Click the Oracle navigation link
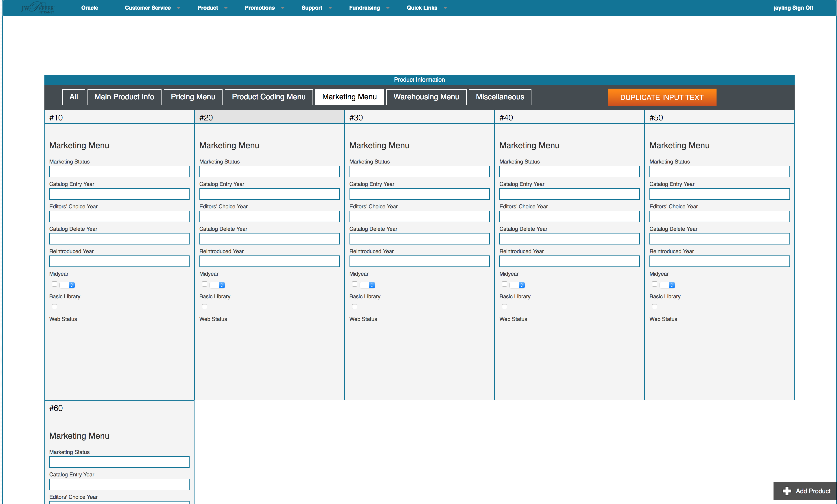The width and height of the screenshot is (837, 504). [90, 8]
